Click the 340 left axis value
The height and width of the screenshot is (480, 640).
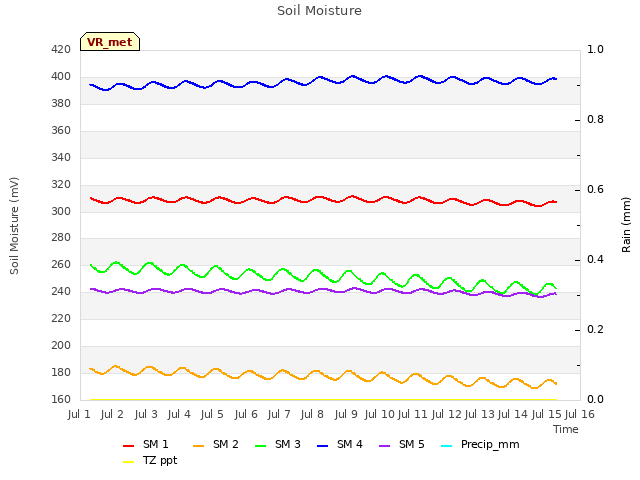61,157
